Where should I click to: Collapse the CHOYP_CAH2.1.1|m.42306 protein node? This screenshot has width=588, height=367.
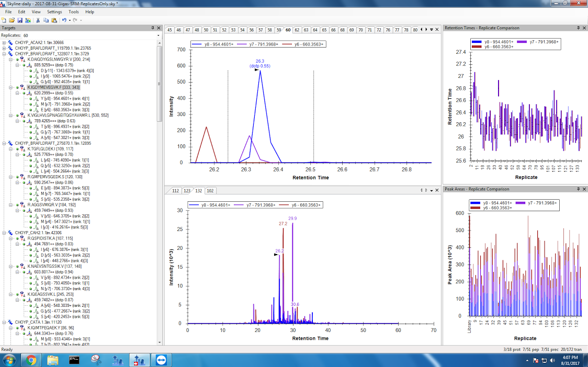point(4,233)
